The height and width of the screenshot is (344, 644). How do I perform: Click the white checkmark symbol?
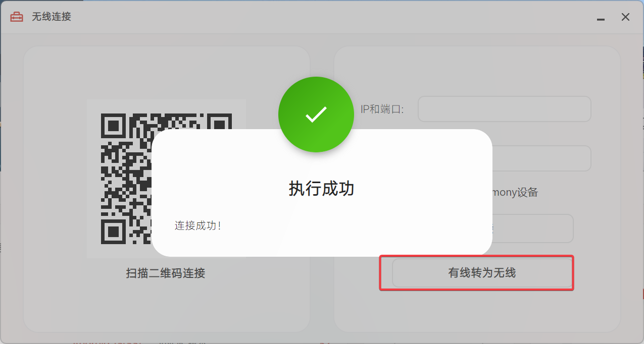(x=316, y=114)
